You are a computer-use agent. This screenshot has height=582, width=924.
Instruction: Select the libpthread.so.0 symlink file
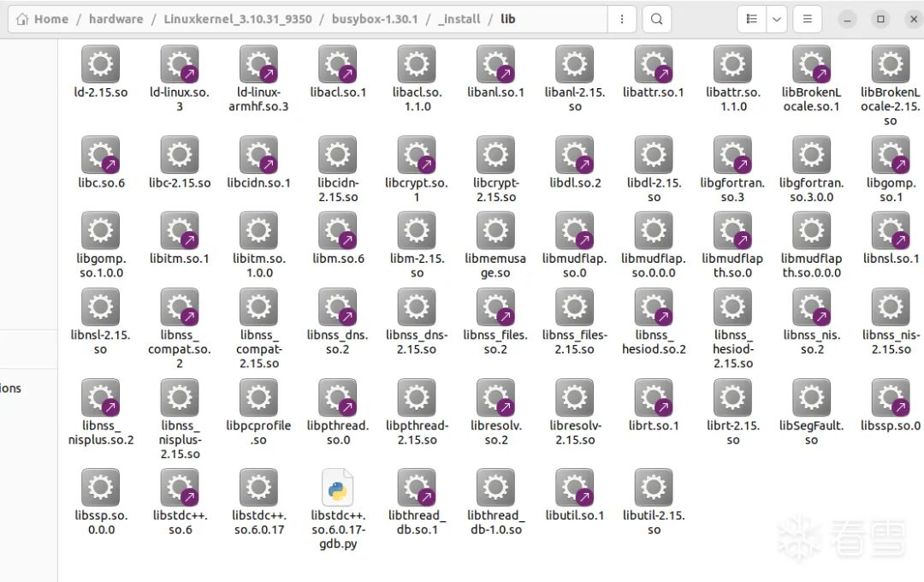(x=338, y=398)
